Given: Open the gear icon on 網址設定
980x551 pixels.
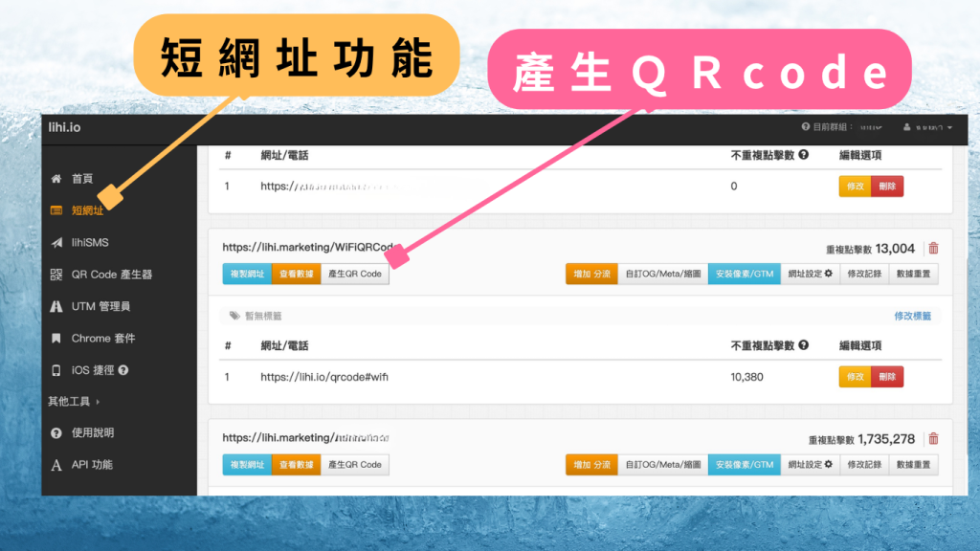Looking at the screenshot, I should (829, 274).
